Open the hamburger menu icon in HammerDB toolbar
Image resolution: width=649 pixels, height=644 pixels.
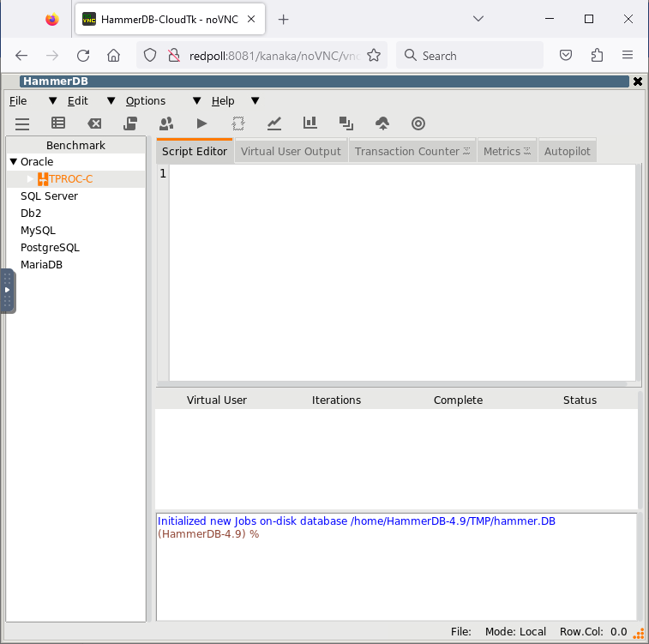pos(22,123)
